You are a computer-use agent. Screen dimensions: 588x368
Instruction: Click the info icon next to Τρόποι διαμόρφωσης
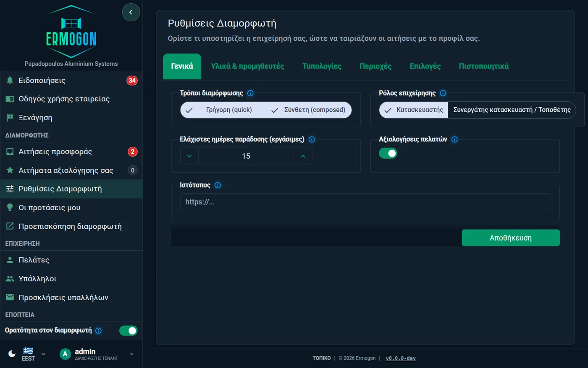point(250,93)
